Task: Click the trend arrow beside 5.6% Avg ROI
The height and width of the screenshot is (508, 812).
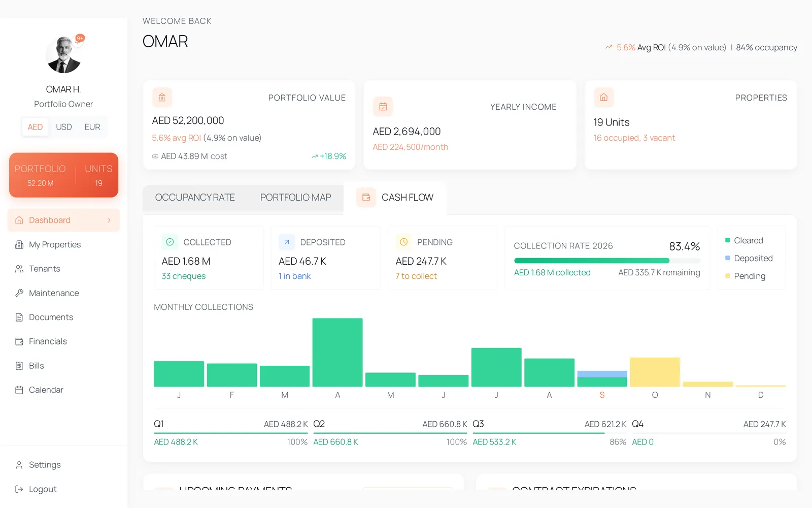Action: [608, 47]
